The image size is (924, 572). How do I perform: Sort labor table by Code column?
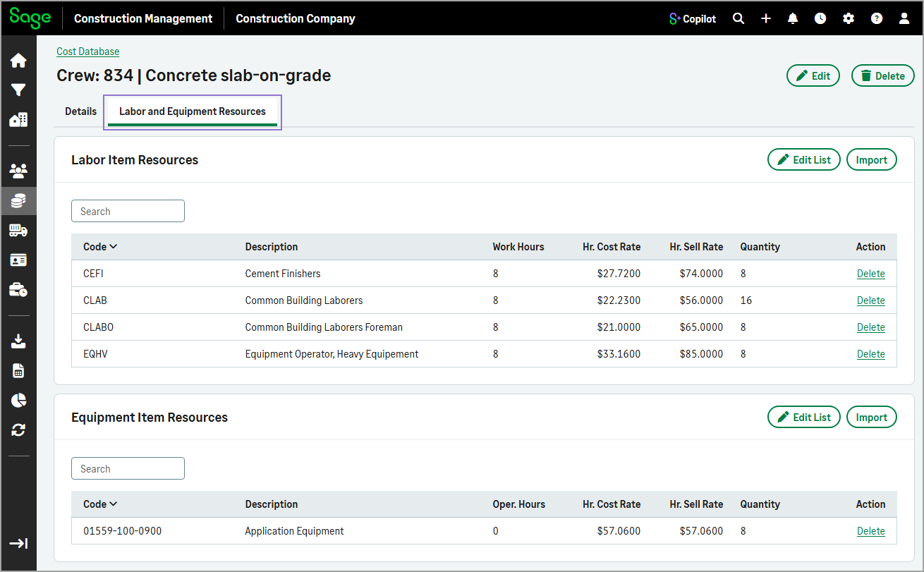click(x=100, y=247)
